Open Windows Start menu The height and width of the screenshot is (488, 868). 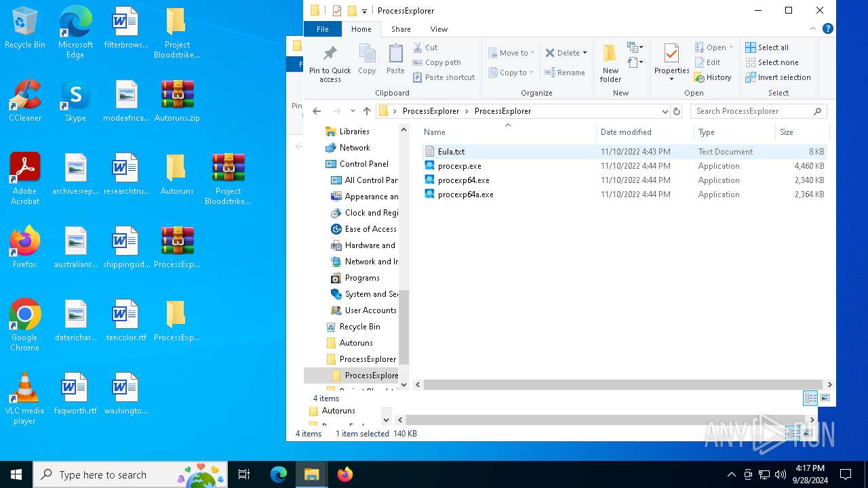(16, 474)
